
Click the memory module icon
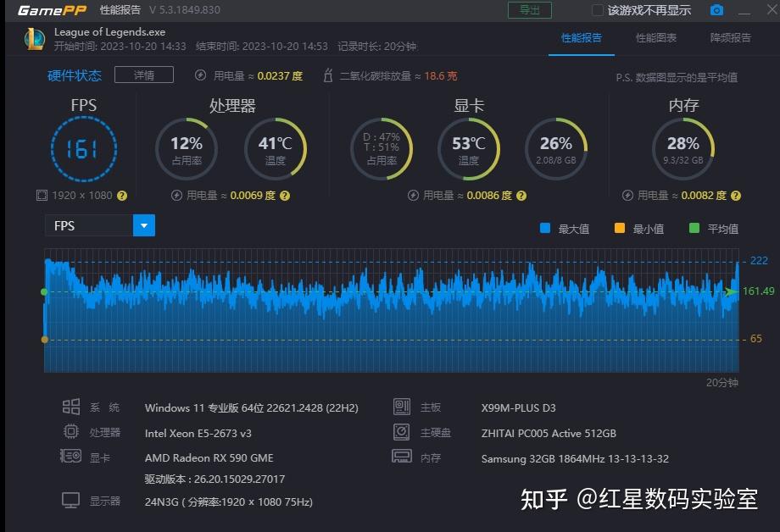coord(401,456)
